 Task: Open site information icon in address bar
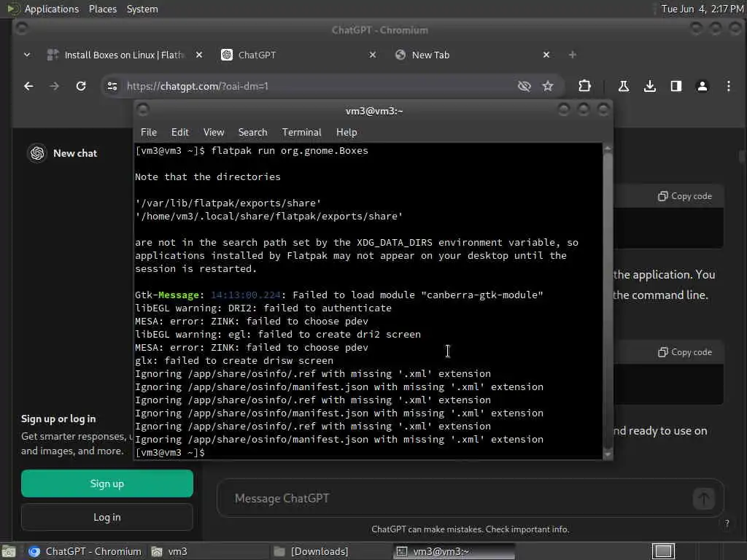(x=112, y=86)
